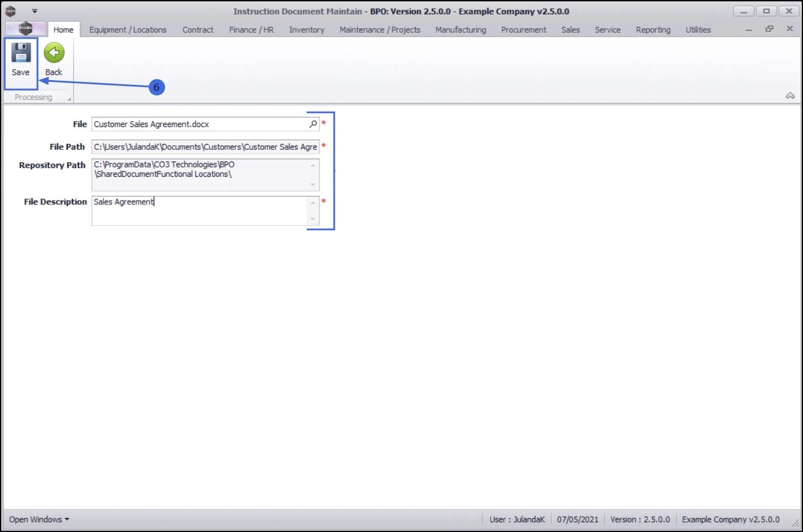Screen dimensions: 803x532
Task: Restore the inner document window
Action: tap(769, 29)
